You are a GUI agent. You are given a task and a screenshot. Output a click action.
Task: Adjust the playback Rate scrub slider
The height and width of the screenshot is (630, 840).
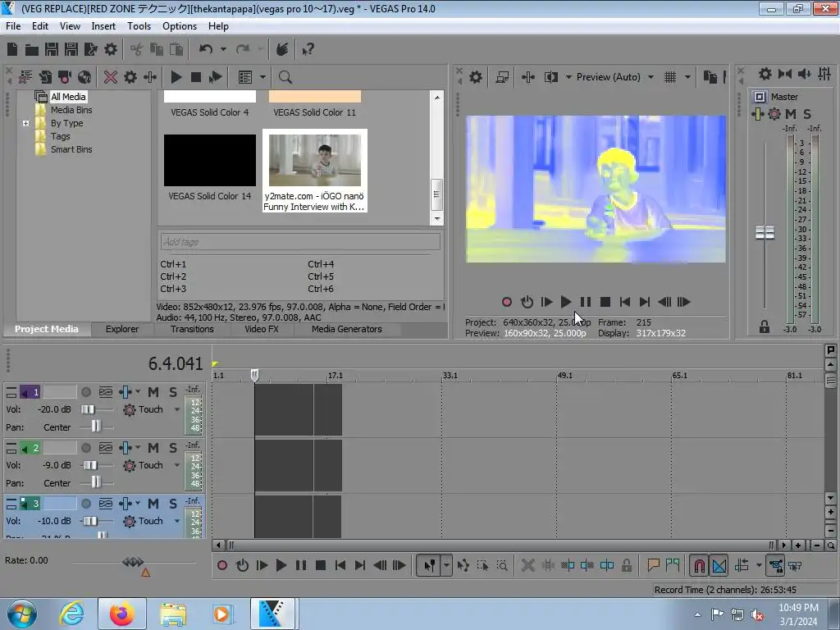point(132,561)
